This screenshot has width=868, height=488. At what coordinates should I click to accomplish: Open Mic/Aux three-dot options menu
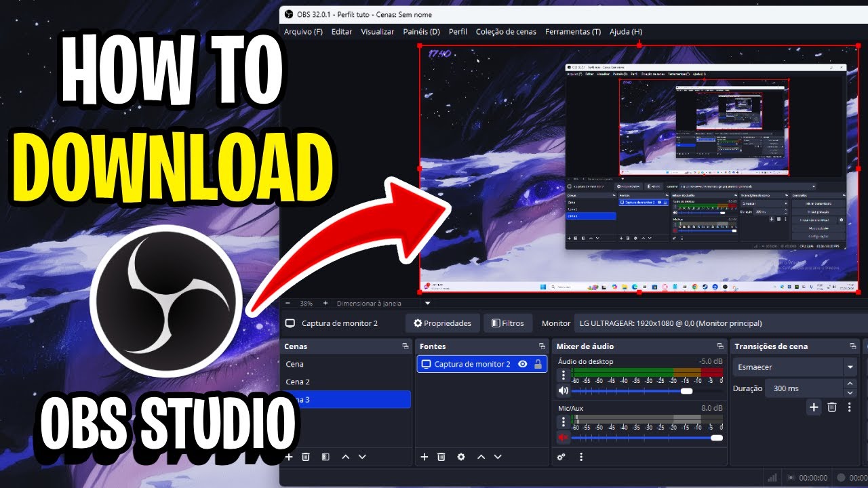[x=563, y=422]
